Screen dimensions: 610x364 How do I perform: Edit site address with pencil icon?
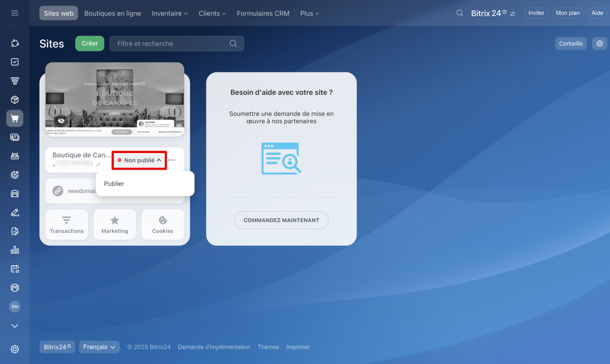(x=98, y=165)
